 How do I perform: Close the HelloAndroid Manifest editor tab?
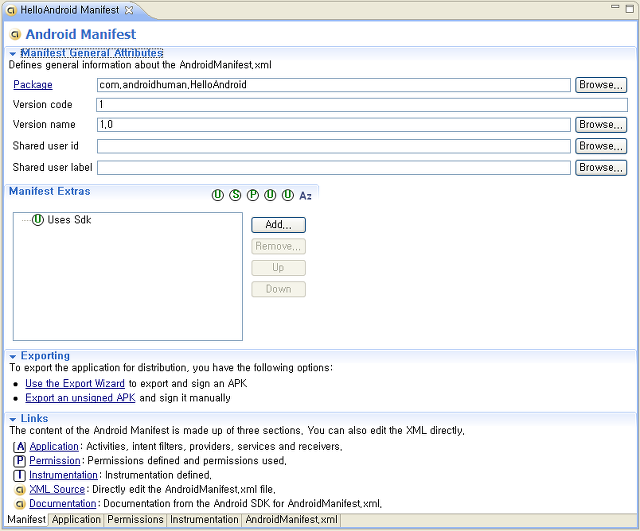tap(129, 10)
